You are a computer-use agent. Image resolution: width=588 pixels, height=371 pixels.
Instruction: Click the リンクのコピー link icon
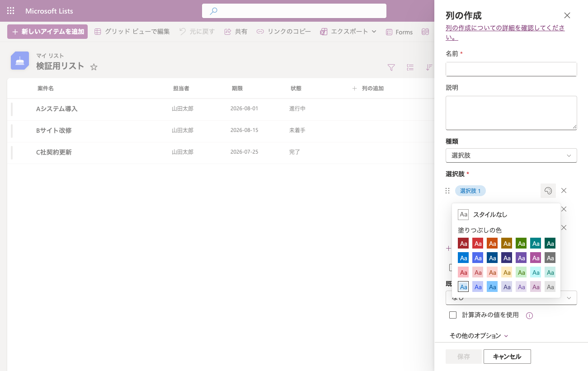coord(260,32)
